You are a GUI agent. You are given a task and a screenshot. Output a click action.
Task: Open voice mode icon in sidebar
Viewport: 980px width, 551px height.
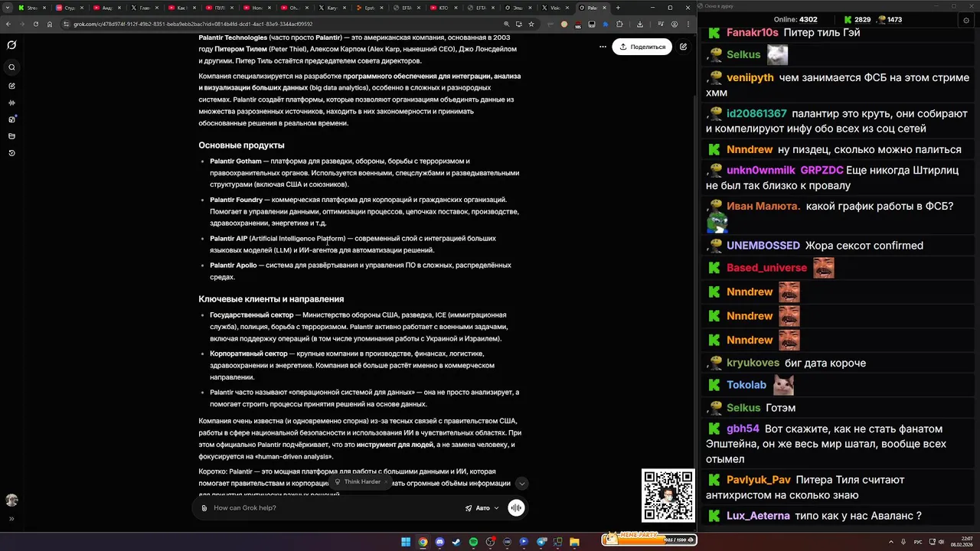11,103
